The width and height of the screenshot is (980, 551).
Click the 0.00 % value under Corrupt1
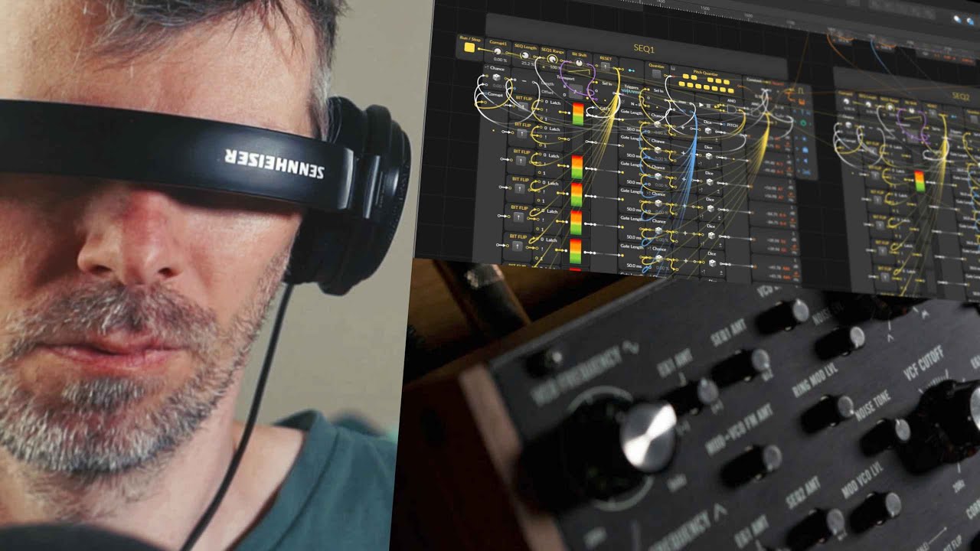click(x=500, y=59)
